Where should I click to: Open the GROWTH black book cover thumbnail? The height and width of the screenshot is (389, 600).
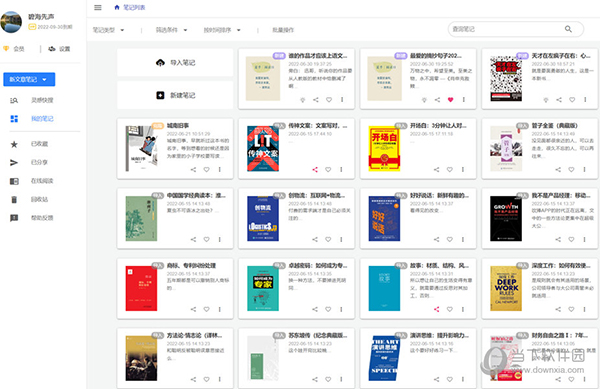pyautogui.click(x=506, y=218)
